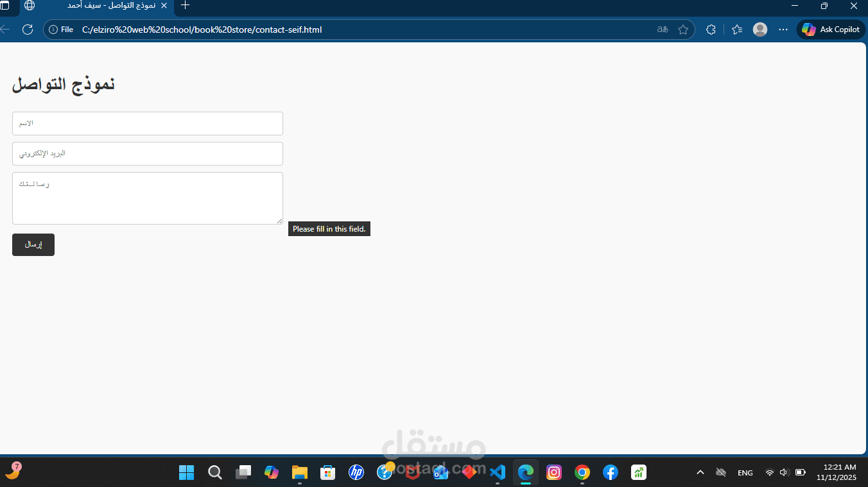Select the نموذج التواصل - سيف أحمد tab
Image resolution: width=868 pixels, height=487 pixels.
point(96,6)
